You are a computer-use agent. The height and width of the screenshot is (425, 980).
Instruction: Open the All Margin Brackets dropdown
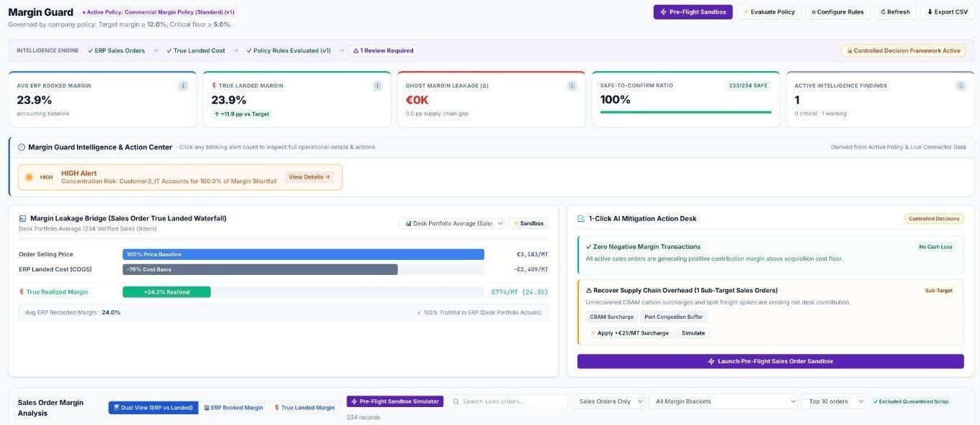(x=723, y=401)
